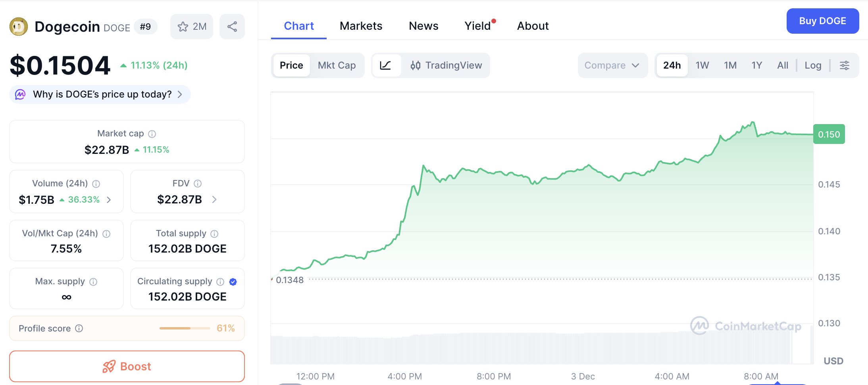Switch to the Markets tab

tap(360, 26)
